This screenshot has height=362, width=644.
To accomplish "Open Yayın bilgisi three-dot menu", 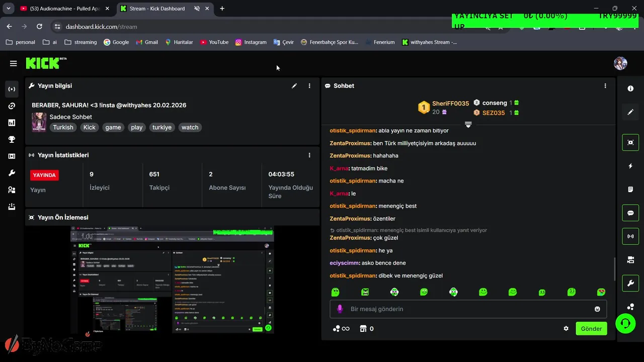I will coord(309,86).
